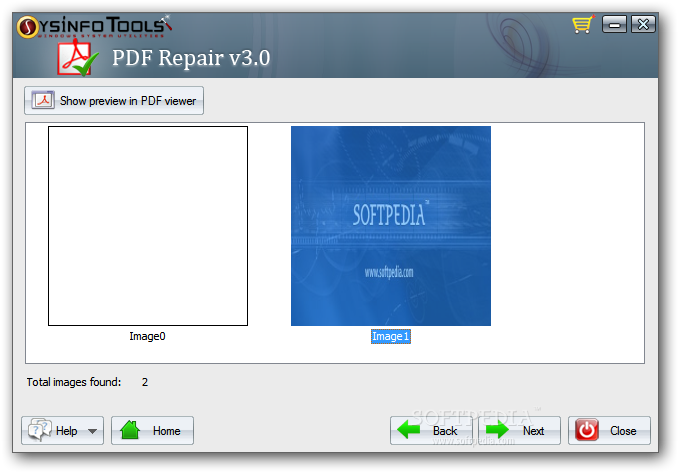Click the red power Close button
Screen dimensions: 679x473
click(x=609, y=431)
